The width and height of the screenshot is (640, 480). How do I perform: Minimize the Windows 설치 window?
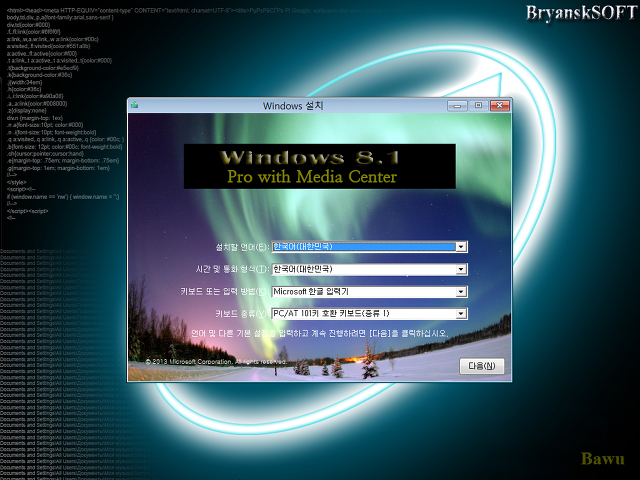pyautogui.click(x=457, y=106)
